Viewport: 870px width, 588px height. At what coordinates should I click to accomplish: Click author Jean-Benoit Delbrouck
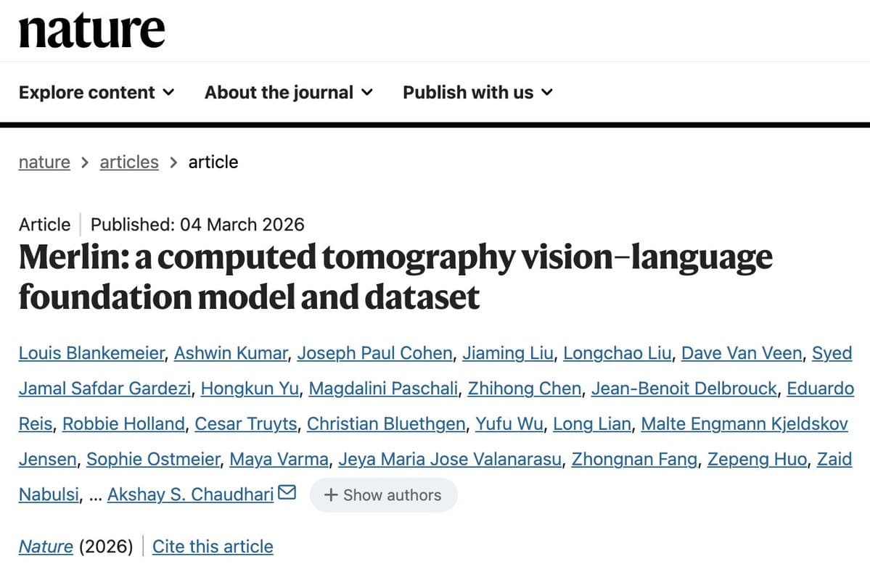tap(684, 389)
